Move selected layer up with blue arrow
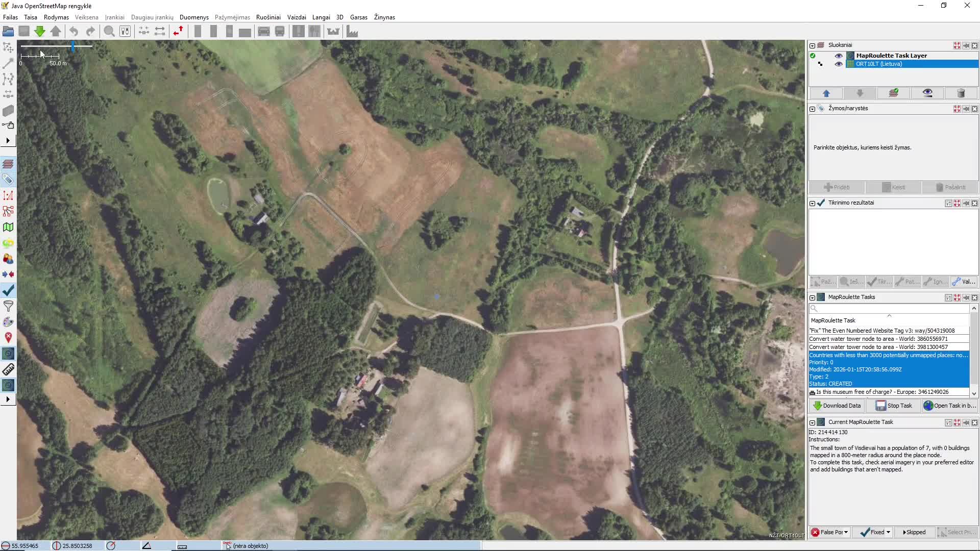980x551 pixels. [x=826, y=93]
